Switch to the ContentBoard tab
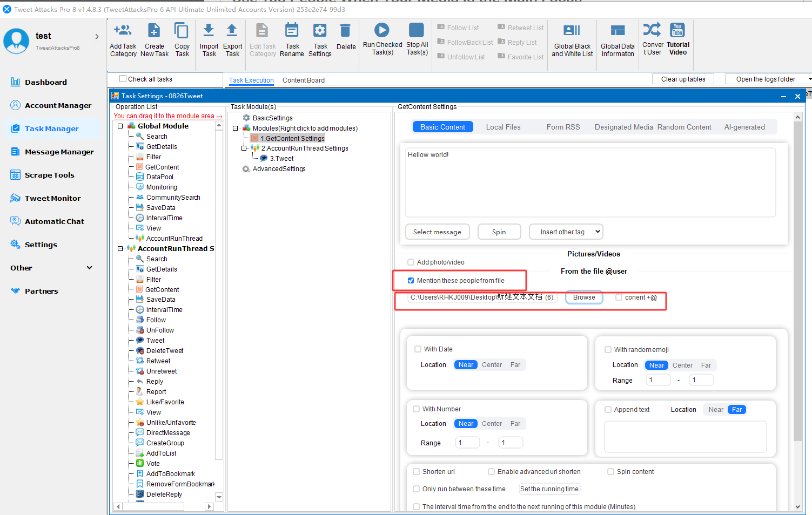Viewport: 812px width, 515px height. 304,80
